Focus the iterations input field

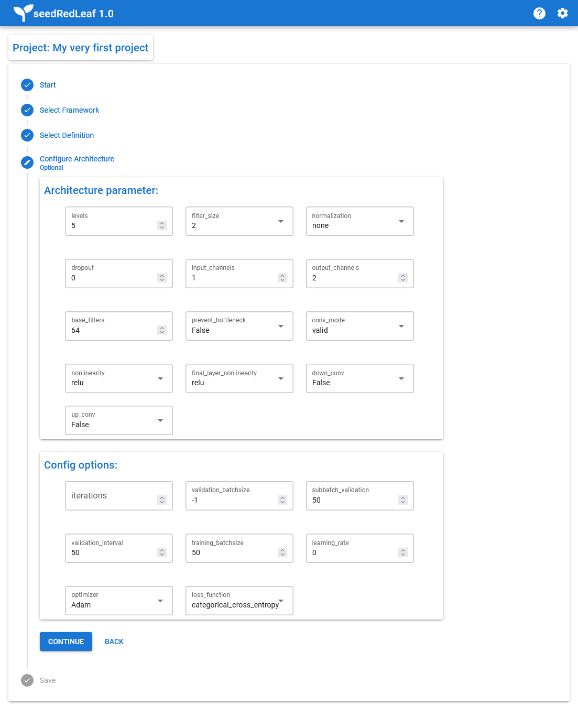[119, 496]
